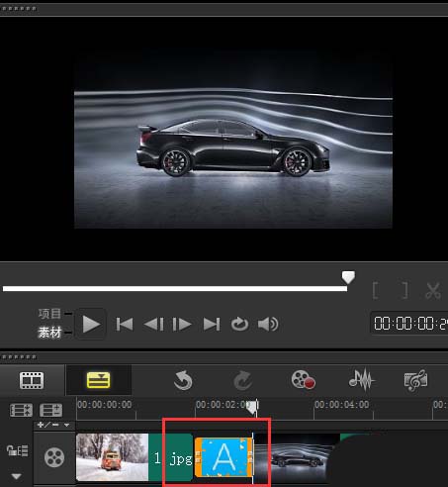Jump to start with Home button
The image size is (448, 487).
125,324
